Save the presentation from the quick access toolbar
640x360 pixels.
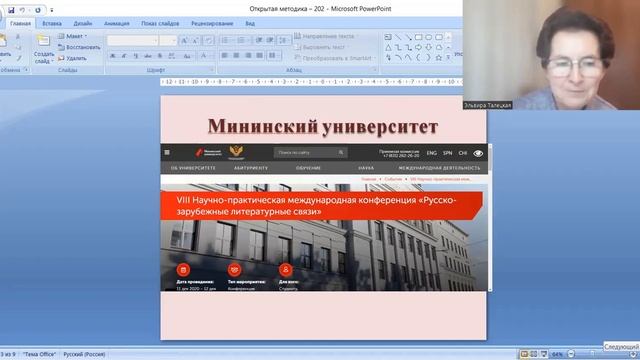pyautogui.click(x=11, y=10)
